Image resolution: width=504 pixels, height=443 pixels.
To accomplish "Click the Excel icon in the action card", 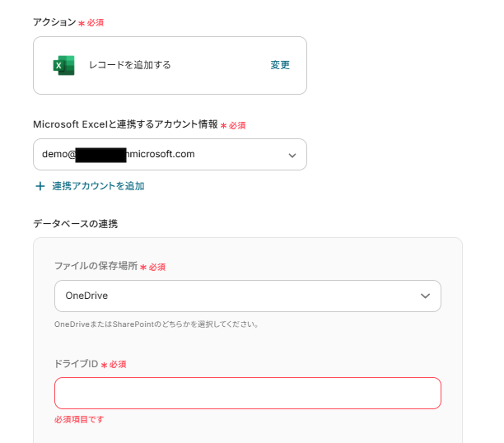I will (63, 65).
